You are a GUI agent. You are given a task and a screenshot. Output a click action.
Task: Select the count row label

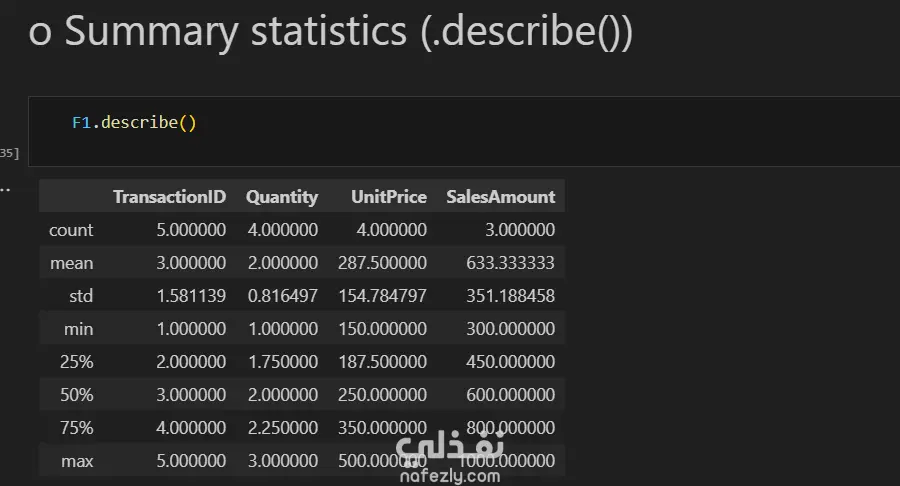(71, 230)
